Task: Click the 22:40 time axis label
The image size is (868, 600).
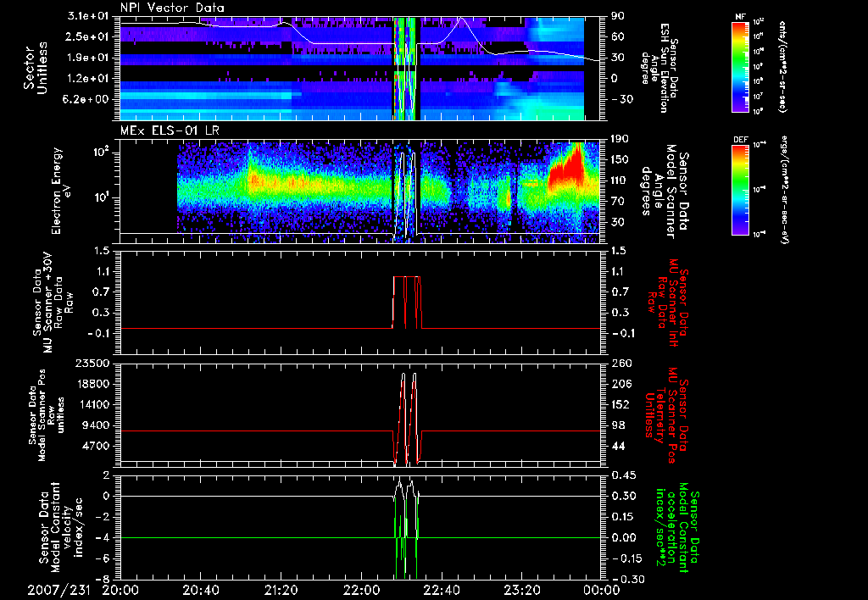Action: [441, 590]
